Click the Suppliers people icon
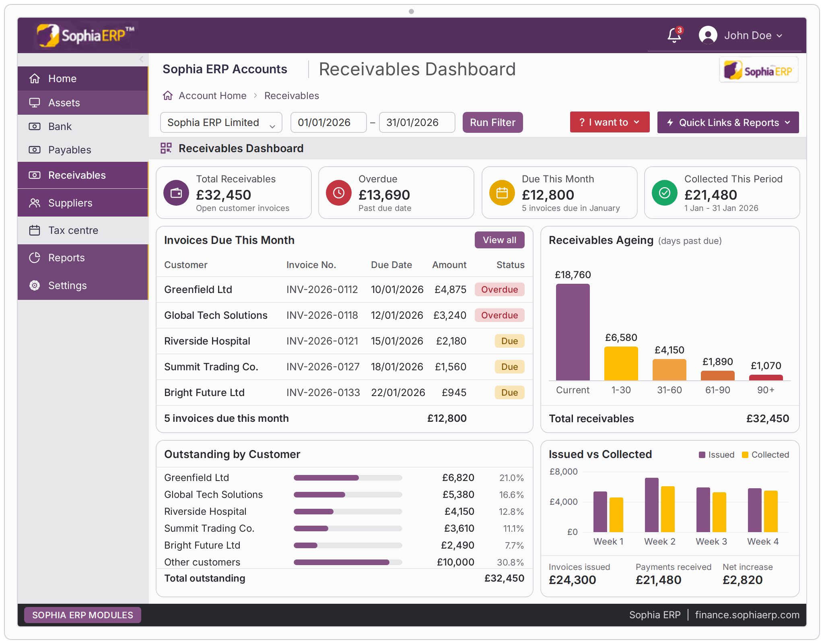Screen dimensions: 824x644 coord(35,203)
